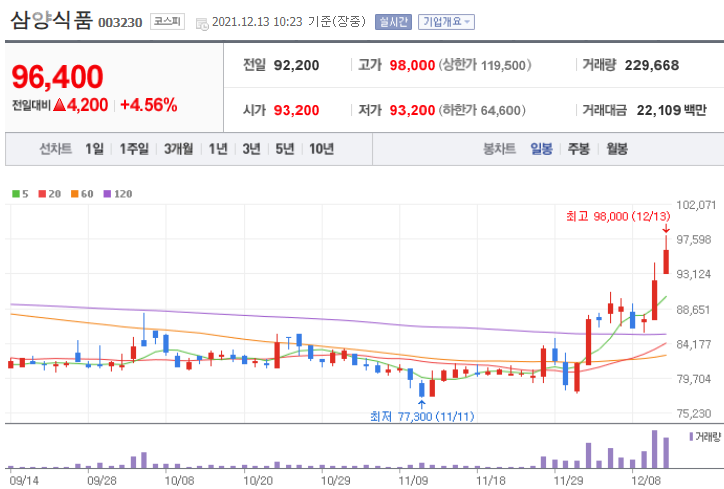This screenshot has width=724, height=489.
Task: Show the 10년 line chart
Action: click(x=321, y=149)
